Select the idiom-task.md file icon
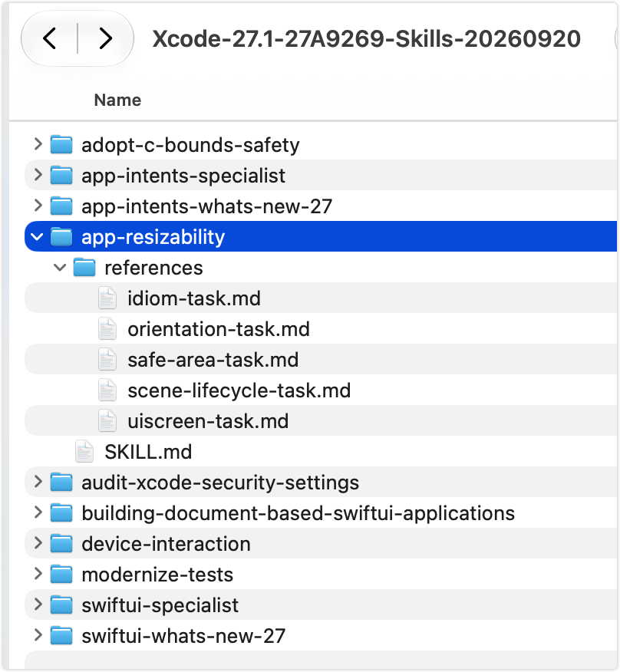This screenshot has height=672, width=620. [107, 298]
